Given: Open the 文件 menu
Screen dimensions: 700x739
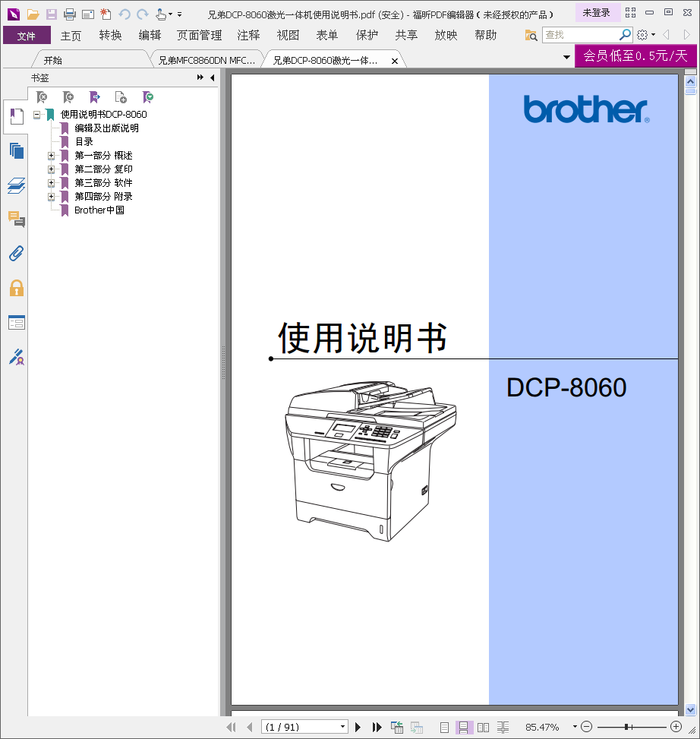Looking at the screenshot, I should (x=27, y=36).
